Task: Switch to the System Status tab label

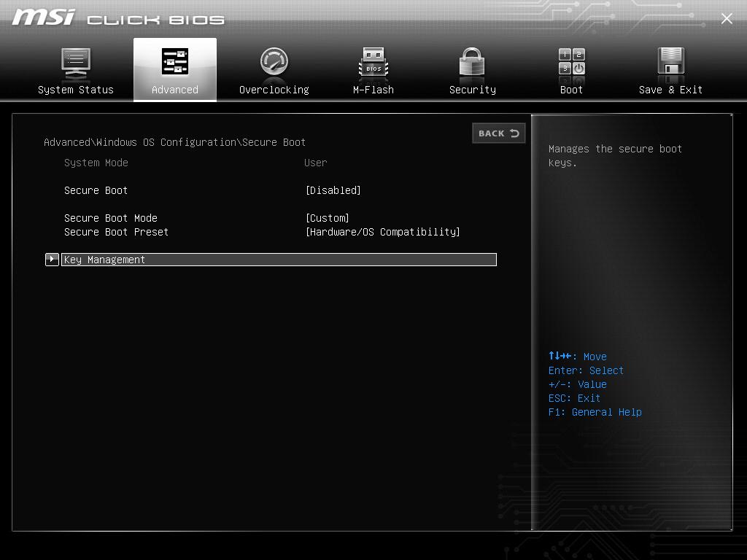Action: click(76, 90)
